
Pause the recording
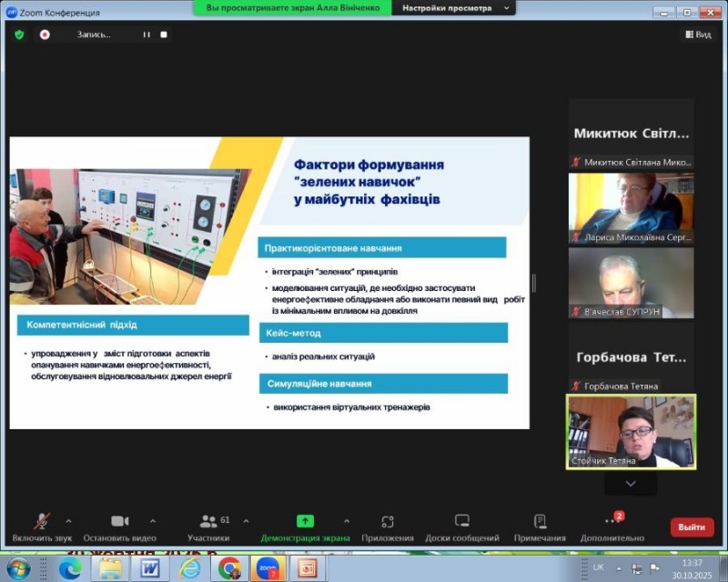point(146,35)
